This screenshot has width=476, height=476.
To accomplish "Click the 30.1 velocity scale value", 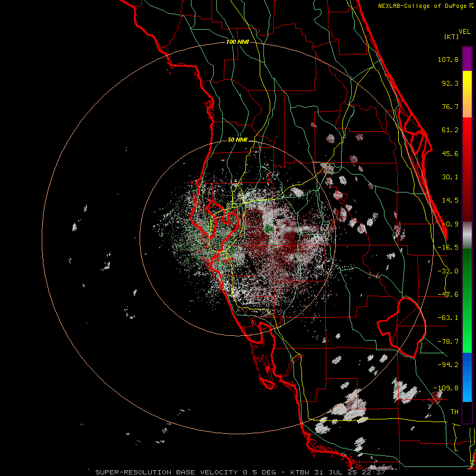I will tap(450, 177).
